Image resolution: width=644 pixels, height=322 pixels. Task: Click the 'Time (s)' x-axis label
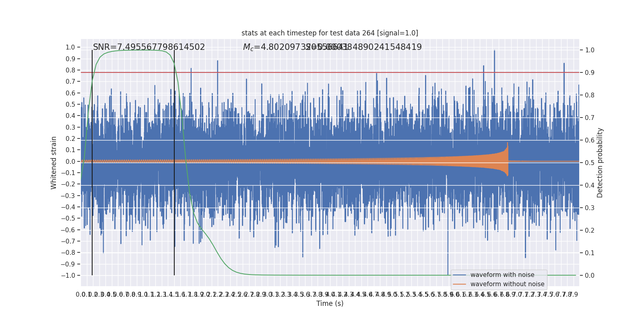(330, 303)
